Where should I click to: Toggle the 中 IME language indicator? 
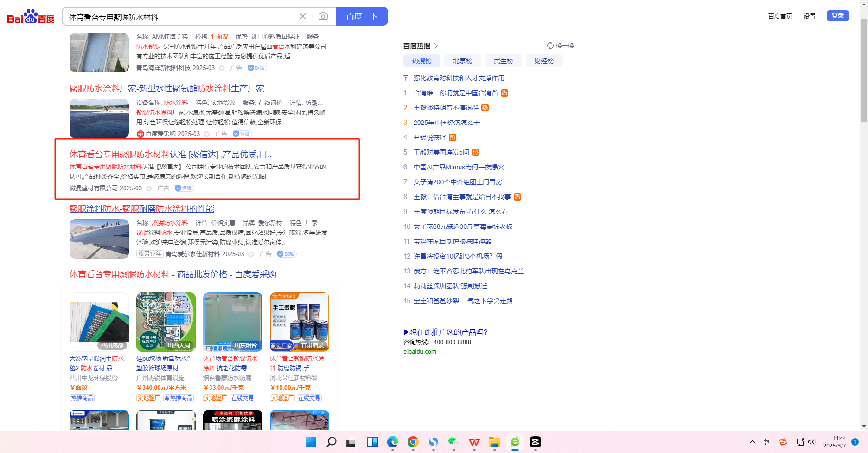[x=766, y=442]
